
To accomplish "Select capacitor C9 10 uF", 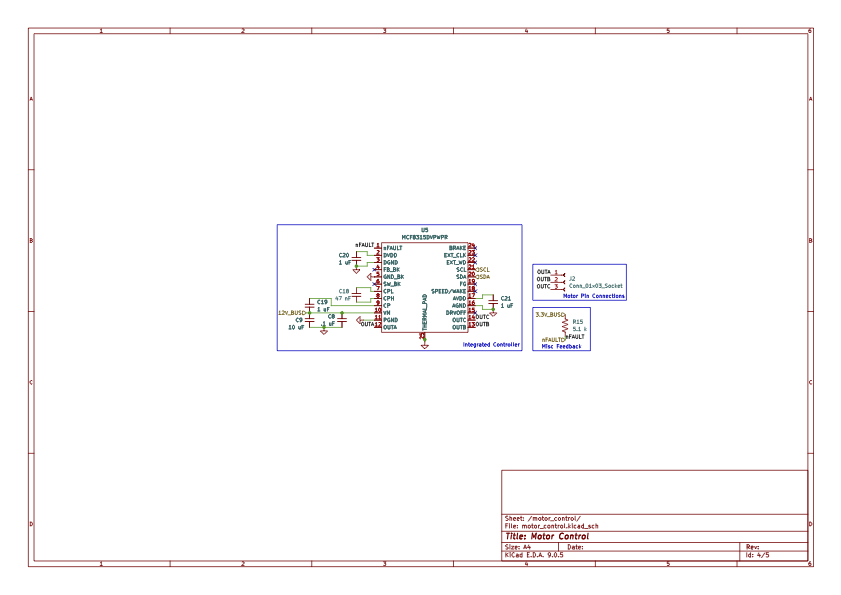I will tap(309, 319).
